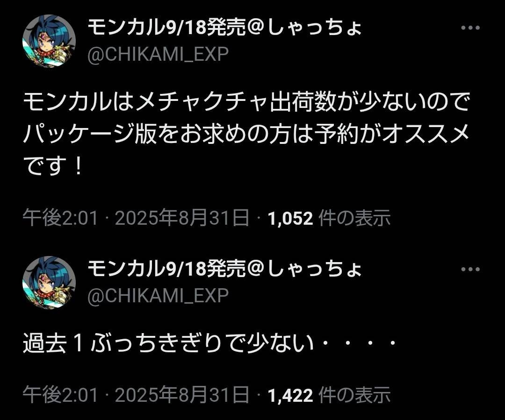Image resolution: width=505 pixels, height=420 pixels.
Task: Open second tweet's display name モンカル9/18発売@しゃっちょ
Action: tap(224, 269)
